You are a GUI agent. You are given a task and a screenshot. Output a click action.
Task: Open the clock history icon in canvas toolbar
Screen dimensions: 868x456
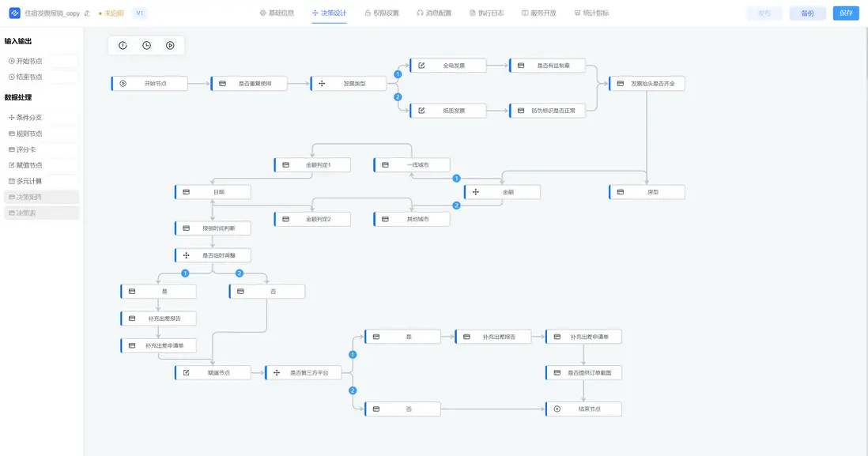146,46
